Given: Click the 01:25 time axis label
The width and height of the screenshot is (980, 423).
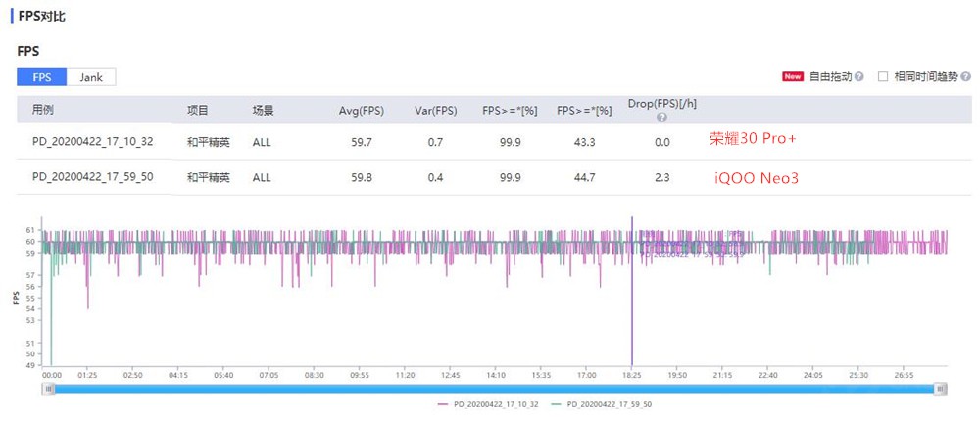Looking at the screenshot, I should (x=87, y=376).
